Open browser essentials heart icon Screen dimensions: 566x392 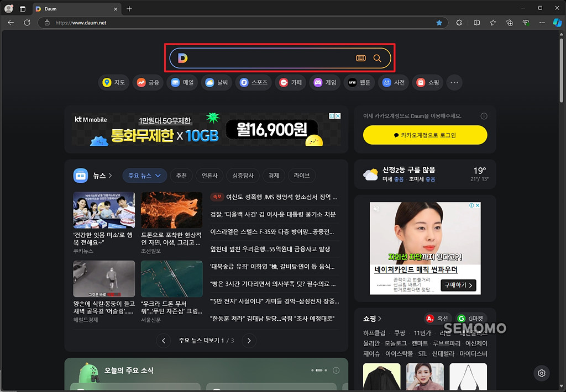(x=526, y=23)
